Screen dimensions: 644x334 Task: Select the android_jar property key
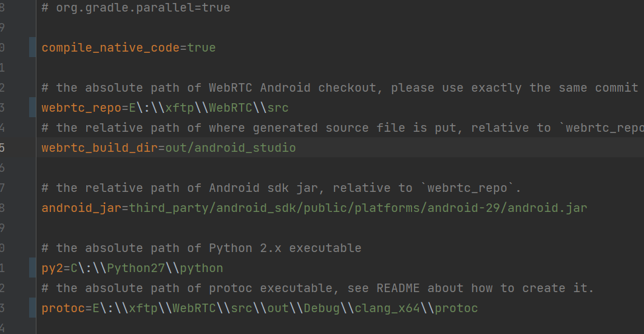81,208
